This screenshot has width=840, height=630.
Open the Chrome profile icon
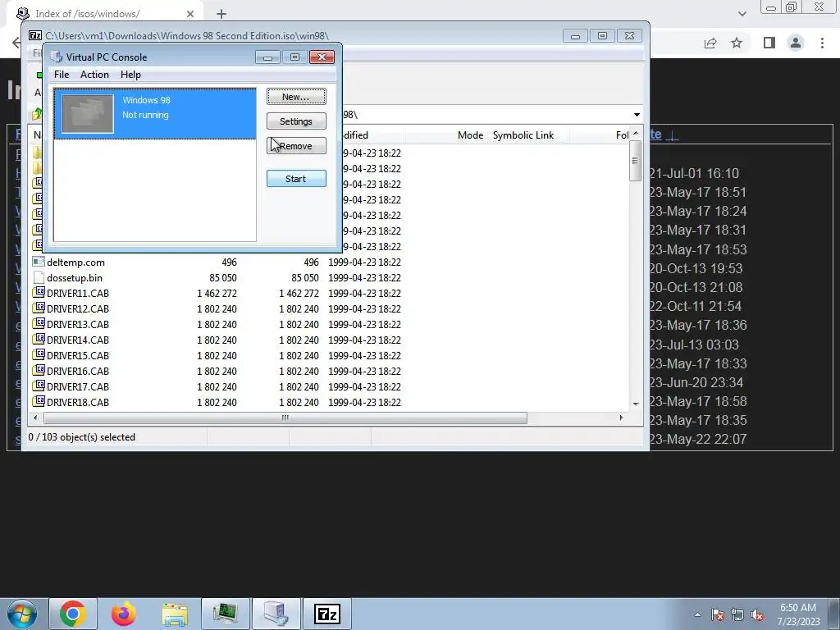tap(796, 43)
